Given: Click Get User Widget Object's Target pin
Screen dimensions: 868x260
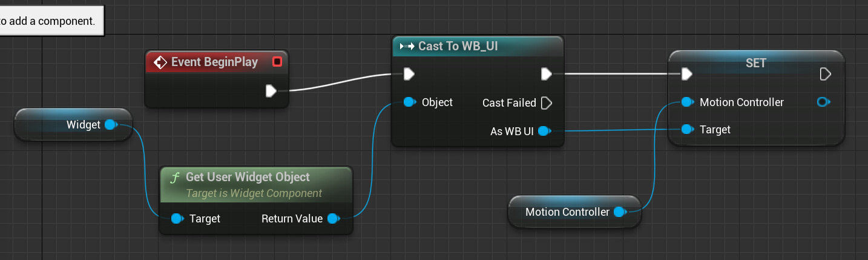Looking at the screenshot, I should click(177, 219).
